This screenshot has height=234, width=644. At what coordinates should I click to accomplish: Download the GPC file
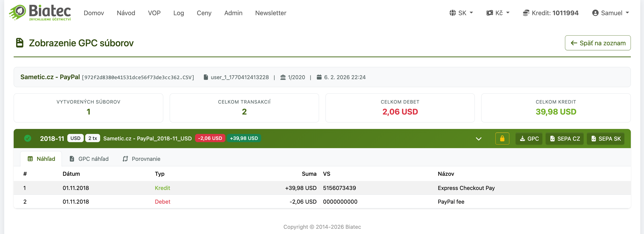click(529, 139)
